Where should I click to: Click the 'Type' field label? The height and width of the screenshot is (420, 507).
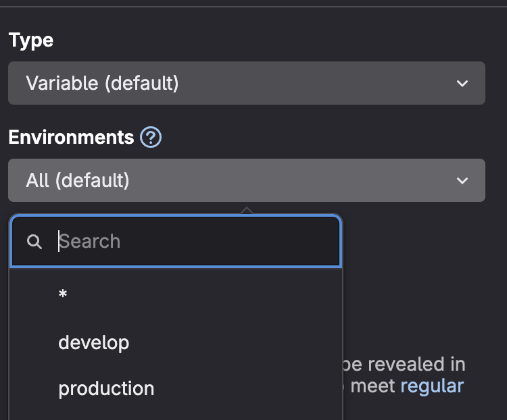[x=30, y=40]
